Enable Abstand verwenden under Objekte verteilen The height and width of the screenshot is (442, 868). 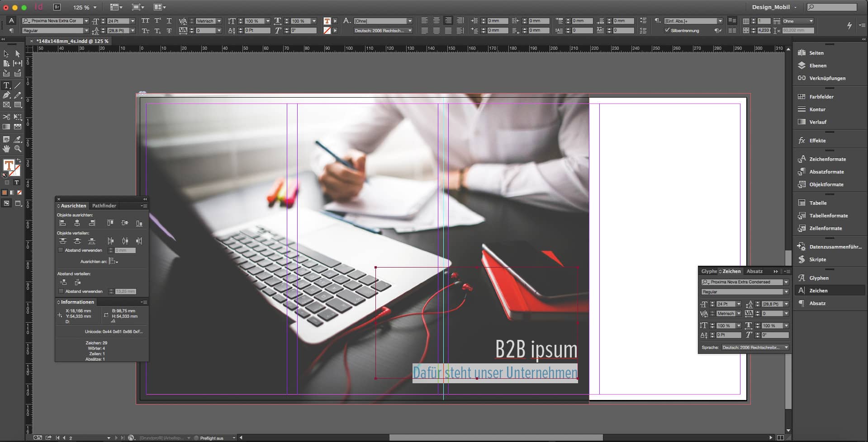tap(61, 250)
